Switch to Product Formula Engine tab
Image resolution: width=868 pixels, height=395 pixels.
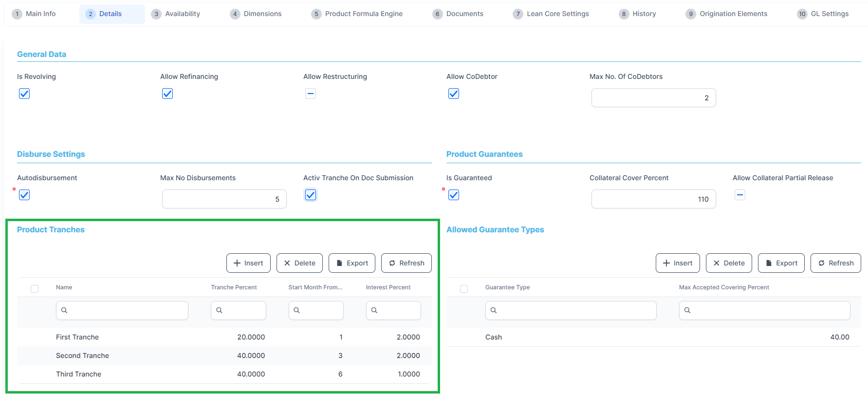pos(357,14)
